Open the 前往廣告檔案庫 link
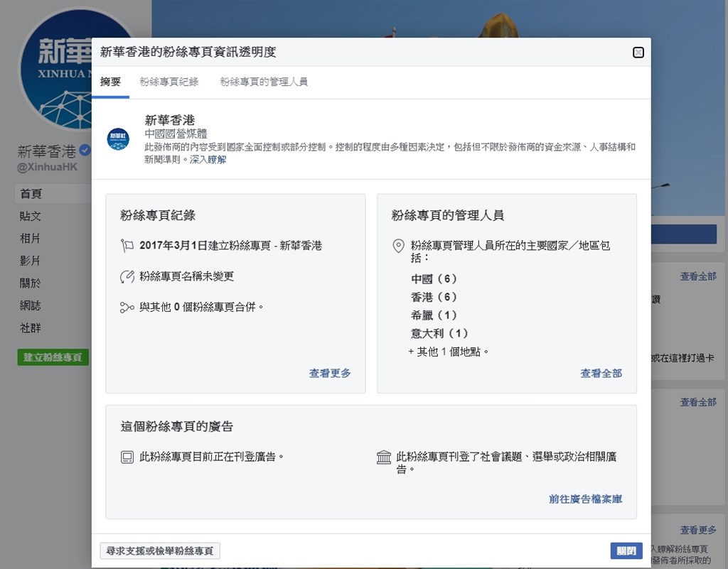This screenshot has height=569, width=728. [586, 499]
